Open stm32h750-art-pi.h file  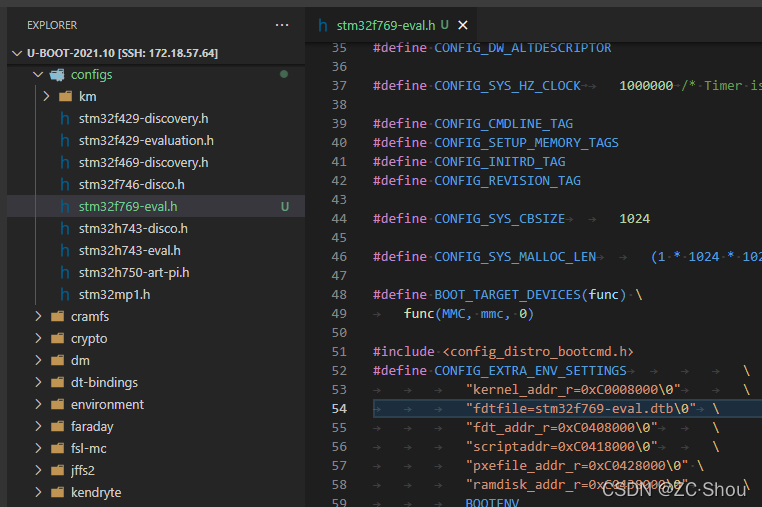tap(134, 272)
